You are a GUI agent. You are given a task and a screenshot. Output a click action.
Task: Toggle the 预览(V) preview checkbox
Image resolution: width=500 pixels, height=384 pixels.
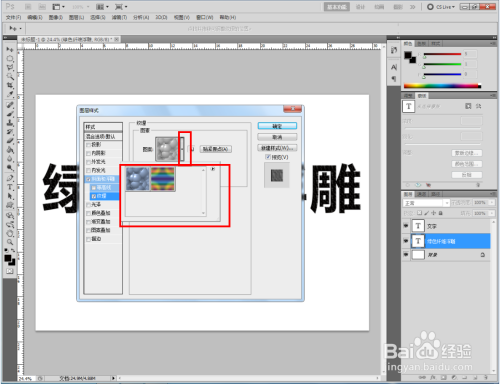[x=268, y=157]
